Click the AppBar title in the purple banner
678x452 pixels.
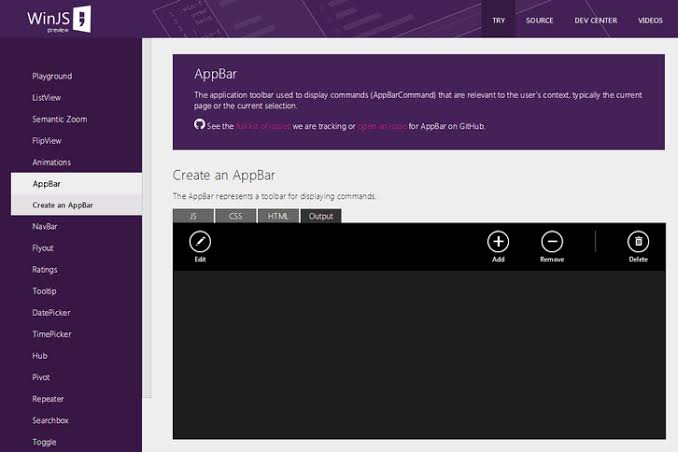pos(215,74)
